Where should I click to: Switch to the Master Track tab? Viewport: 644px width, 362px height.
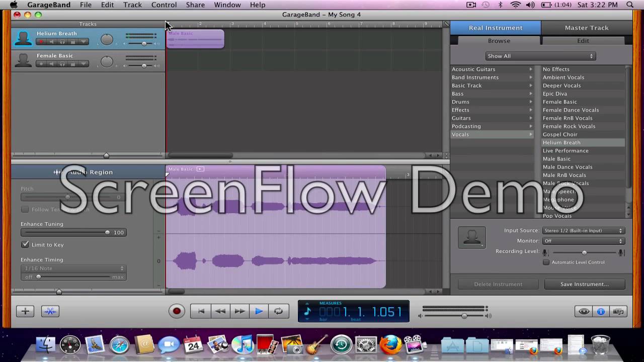[x=587, y=28]
